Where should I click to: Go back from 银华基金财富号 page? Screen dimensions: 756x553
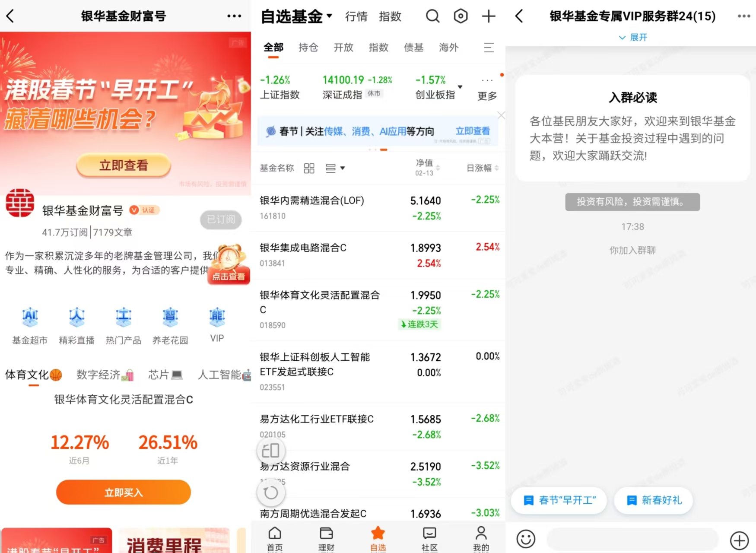(x=10, y=16)
